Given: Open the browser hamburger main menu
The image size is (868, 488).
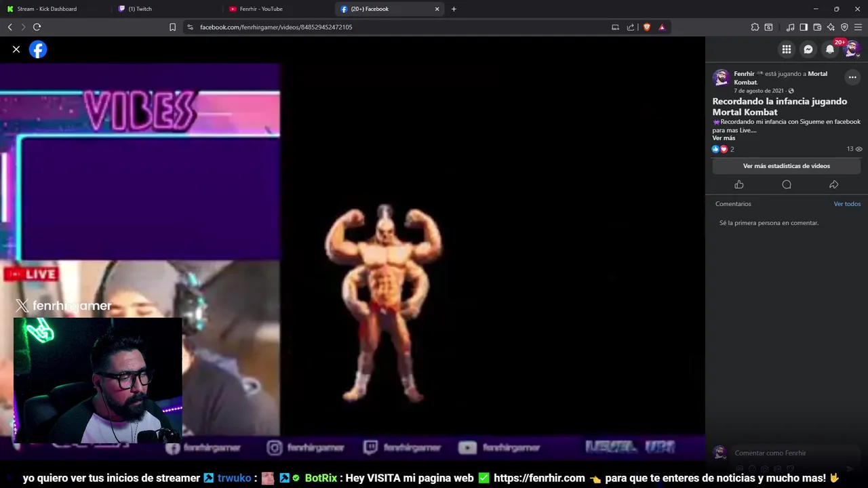Looking at the screenshot, I should point(858,27).
